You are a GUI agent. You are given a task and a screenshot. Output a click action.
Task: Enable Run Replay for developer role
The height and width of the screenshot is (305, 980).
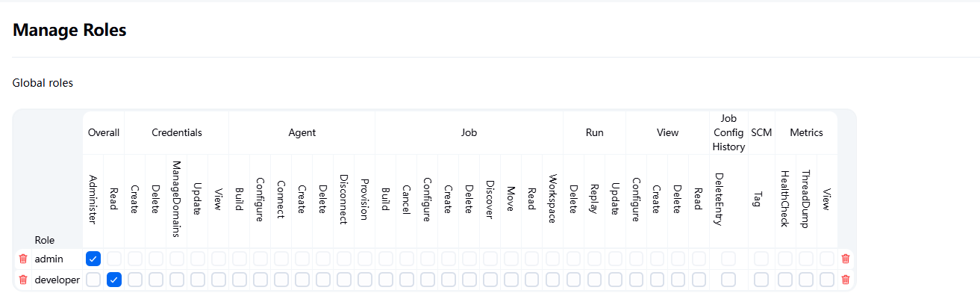click(594, 280)
